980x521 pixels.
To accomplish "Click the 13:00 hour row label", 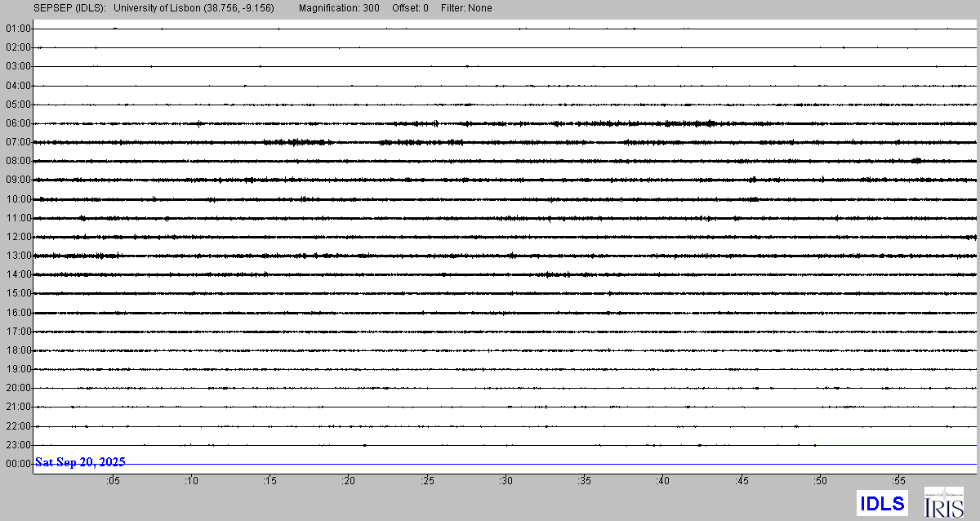I will pyautogui.click(x=18, y=256).
